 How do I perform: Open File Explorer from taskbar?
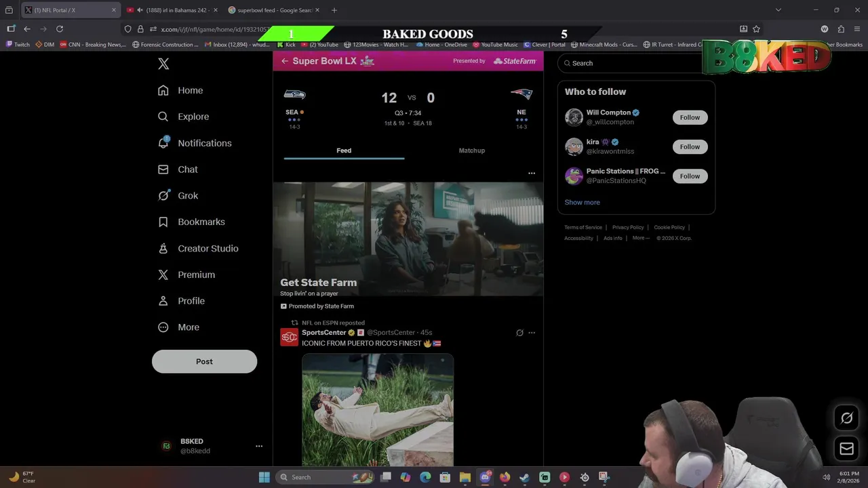pyautogui.click(x=465, y=477)
